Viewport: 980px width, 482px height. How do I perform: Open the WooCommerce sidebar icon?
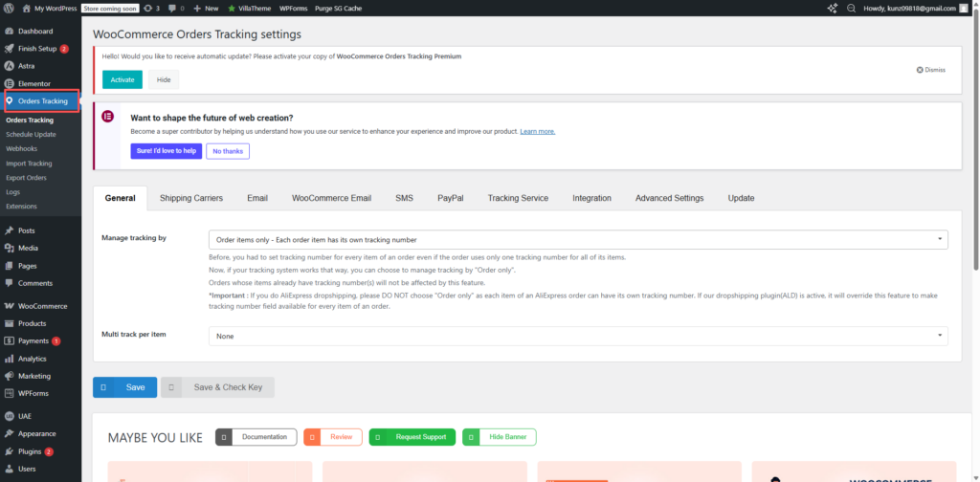[x=10, y=307]
